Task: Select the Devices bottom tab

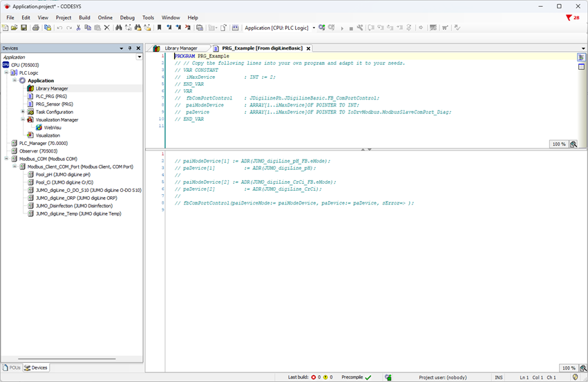Action: click(36, 367)
